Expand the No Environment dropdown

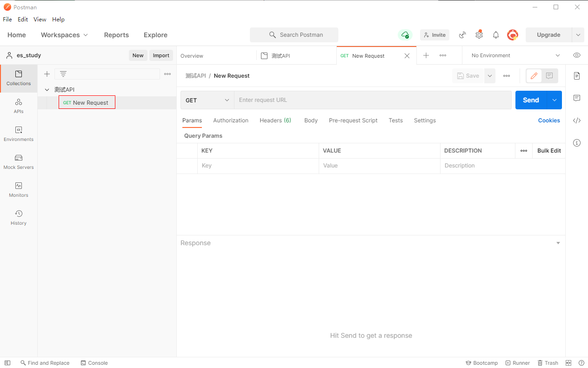pyautogui.click(x=514, y=55)
